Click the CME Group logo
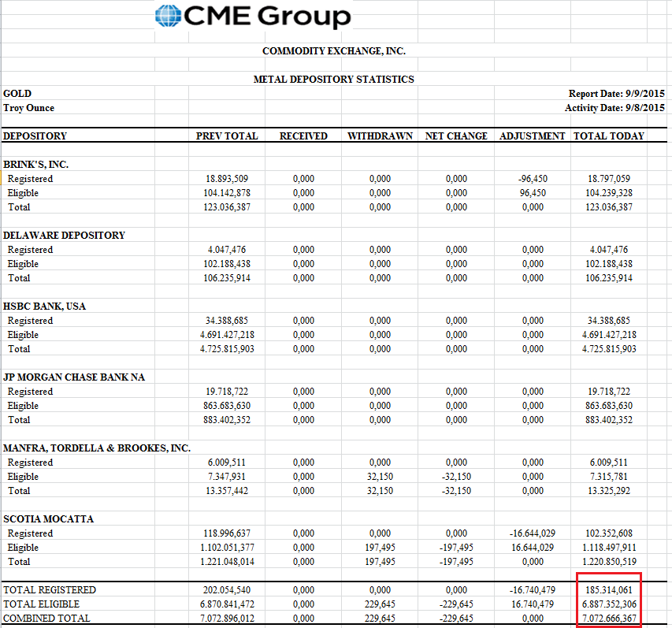 pos(254,16)
